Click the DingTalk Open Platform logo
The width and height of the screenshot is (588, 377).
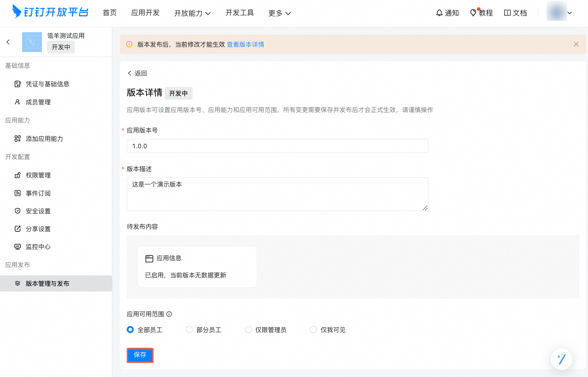click(x=50, y=12)
